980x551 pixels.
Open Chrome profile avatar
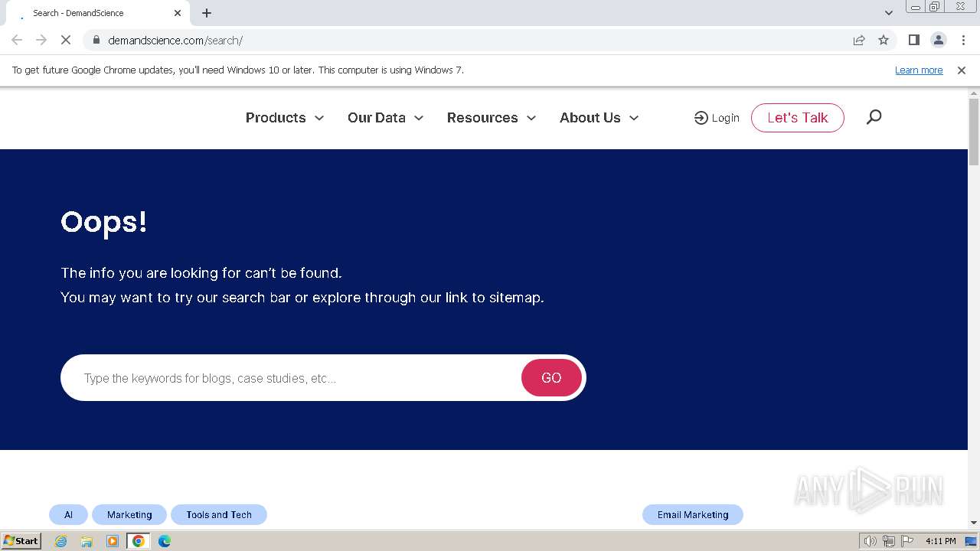(938, 40)
